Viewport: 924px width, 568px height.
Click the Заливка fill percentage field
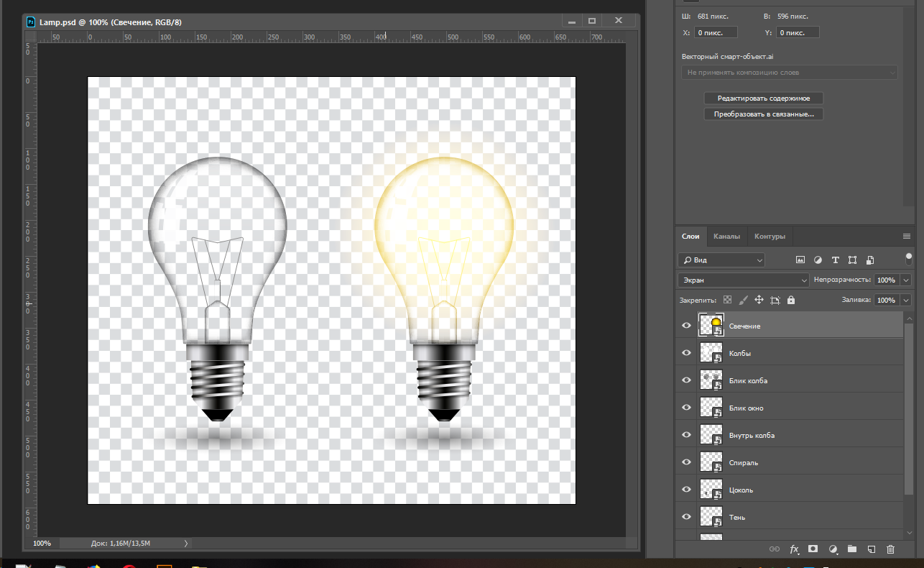pos(886,300)
